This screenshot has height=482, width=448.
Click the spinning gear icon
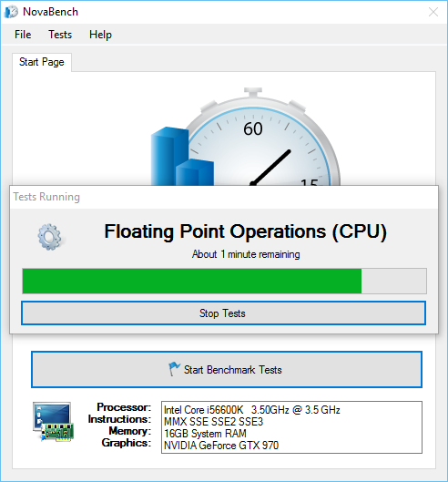50,237
